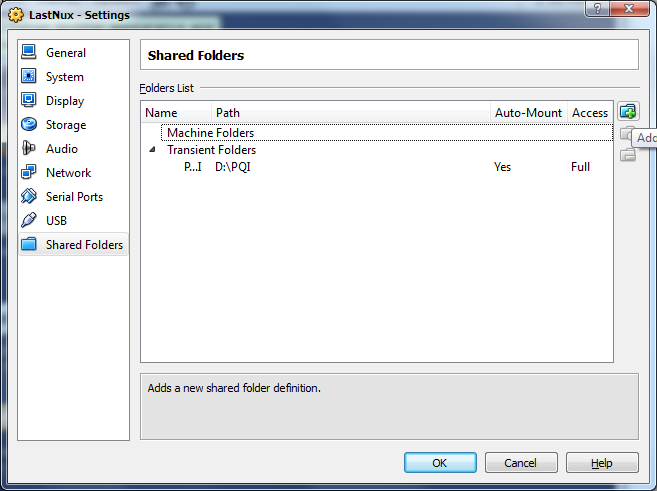Screen dimensions: 657x491
Task: Sort list by Name column header
Action: click(162, 113)
